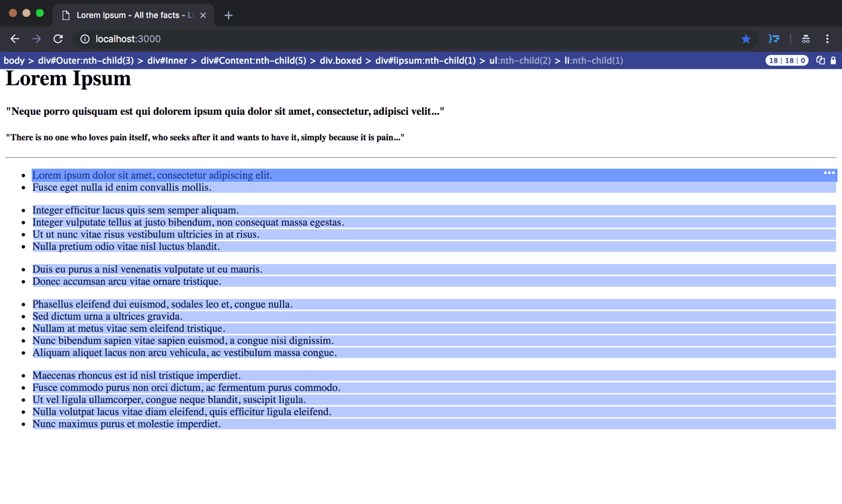Open three-dots options on highlighted list item

(x=829, y=173)
